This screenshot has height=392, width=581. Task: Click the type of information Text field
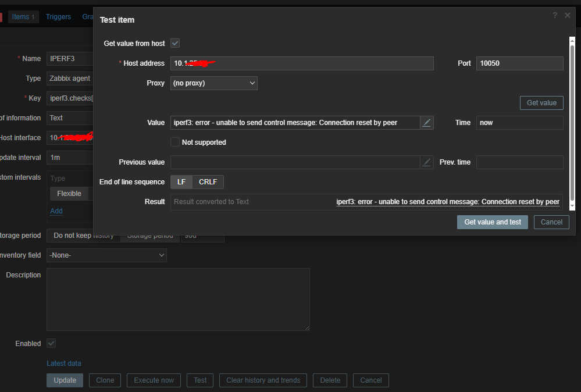70,118
